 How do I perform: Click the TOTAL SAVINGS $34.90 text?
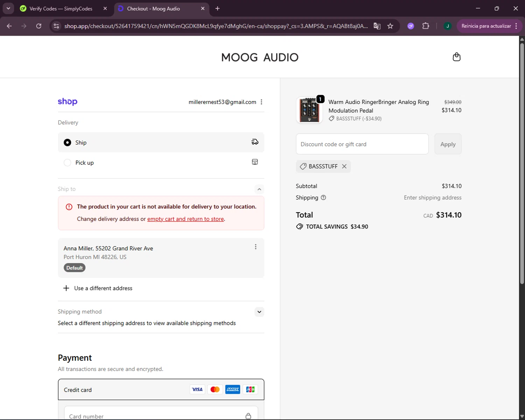[x=337, y=226]
